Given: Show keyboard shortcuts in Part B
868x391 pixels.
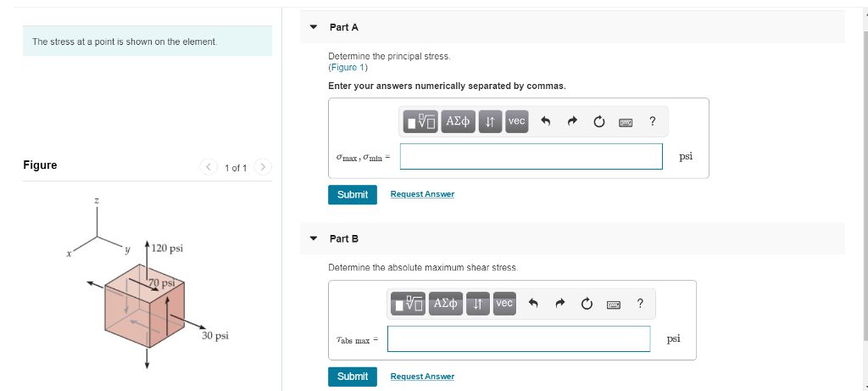Looking at the screenshot, I should point(614,304).
